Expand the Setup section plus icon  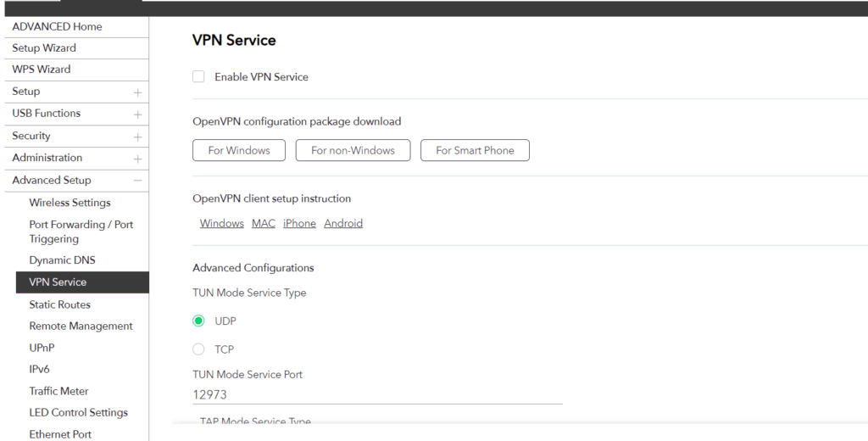click(x=137, y=92)
